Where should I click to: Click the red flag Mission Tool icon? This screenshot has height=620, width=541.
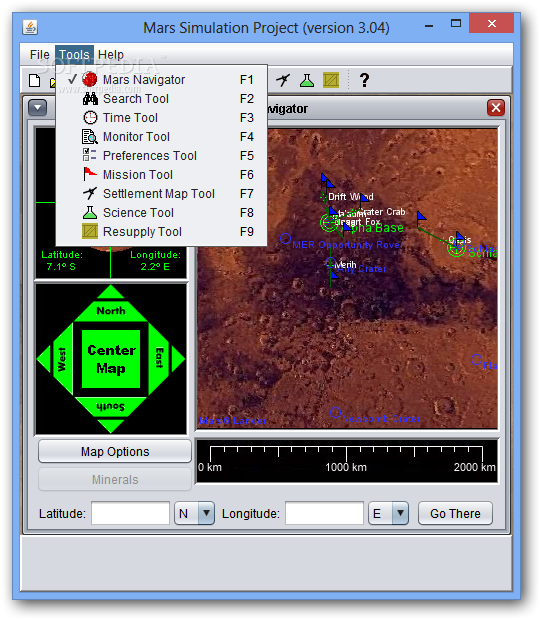pyautogui.click(x=90, y=174)
